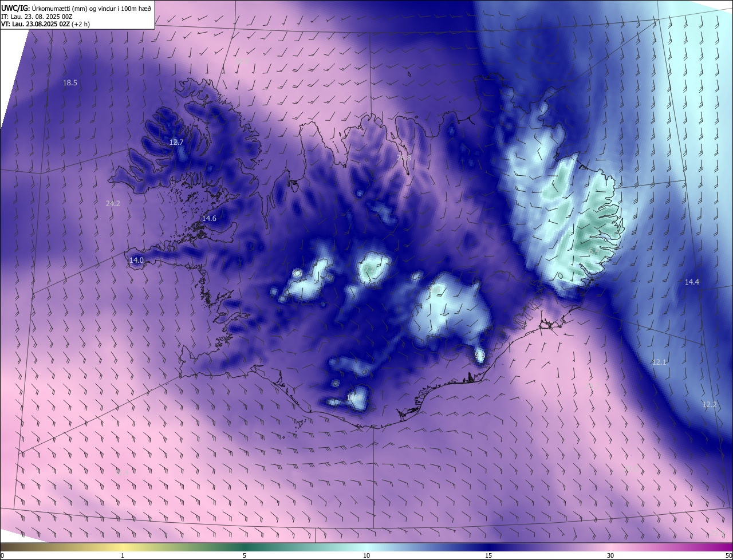Click the 18.5 value label on the map
Viewport: 733px width, 560px height.
click(70, 83)
